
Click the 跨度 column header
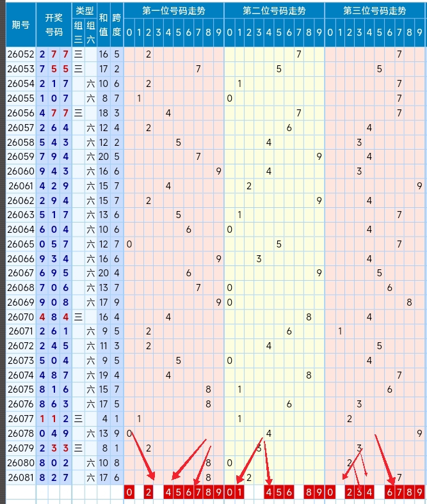coord(117,24)
